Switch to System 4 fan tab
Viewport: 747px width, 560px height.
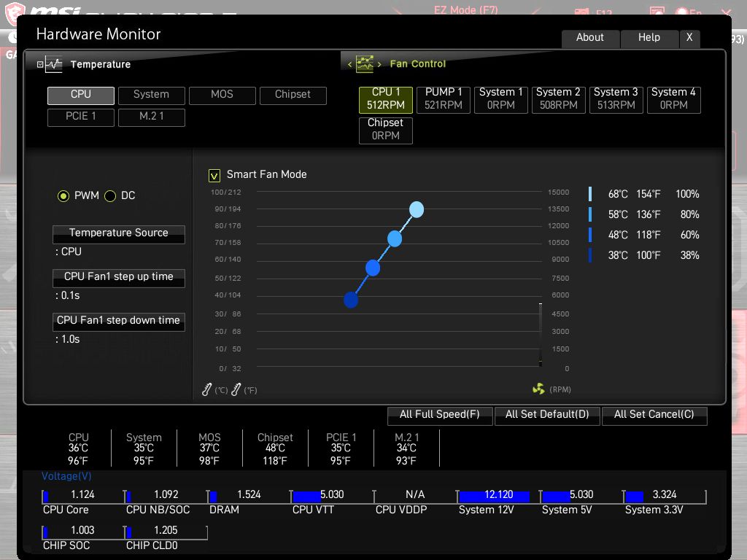673,99
